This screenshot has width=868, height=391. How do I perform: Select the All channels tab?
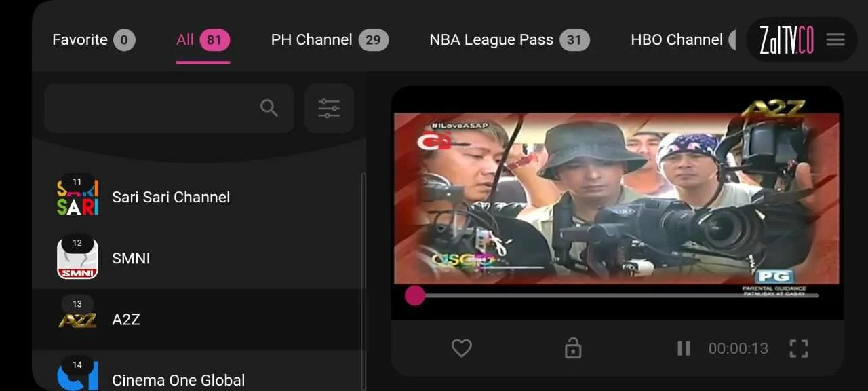[203, 40]
